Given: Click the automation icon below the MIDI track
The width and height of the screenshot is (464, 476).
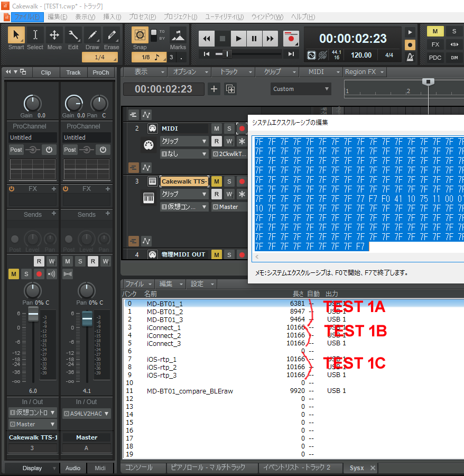Looking at the screenshot, I should click(146, 167).
